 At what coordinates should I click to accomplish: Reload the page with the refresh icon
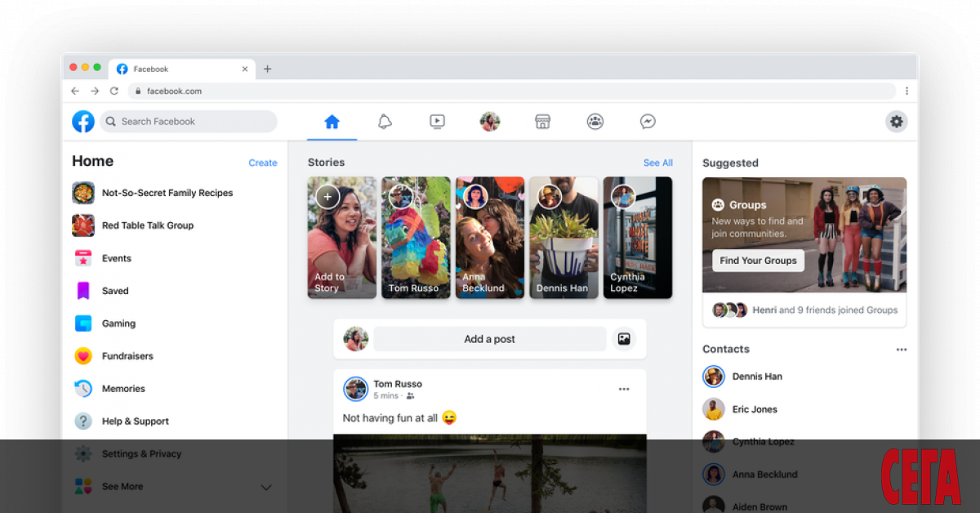tap(114, 91)
